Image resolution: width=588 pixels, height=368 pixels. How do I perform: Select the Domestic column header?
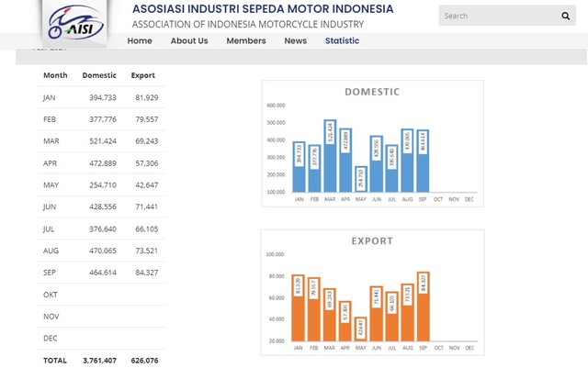click(x=99, y=75)
